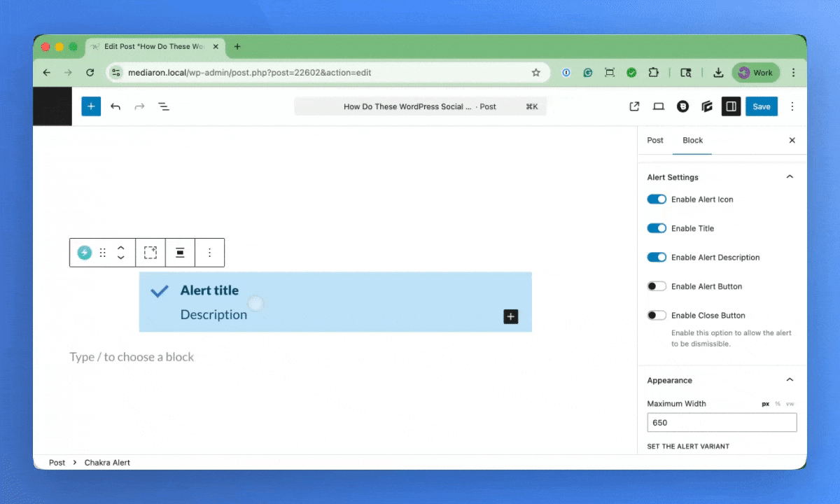Reload the browser page
The image size is (840, 504).
tap(90, 72)
